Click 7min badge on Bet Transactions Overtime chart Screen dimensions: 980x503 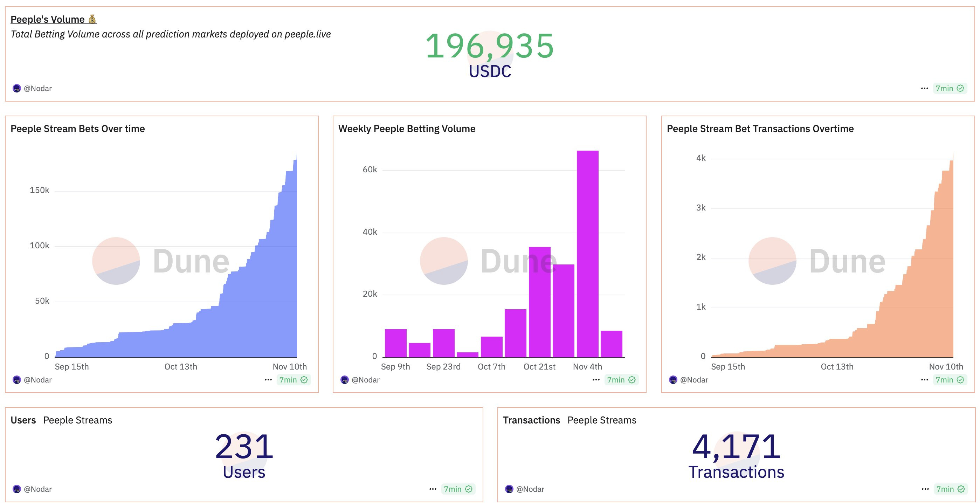[x=949, y=380]
